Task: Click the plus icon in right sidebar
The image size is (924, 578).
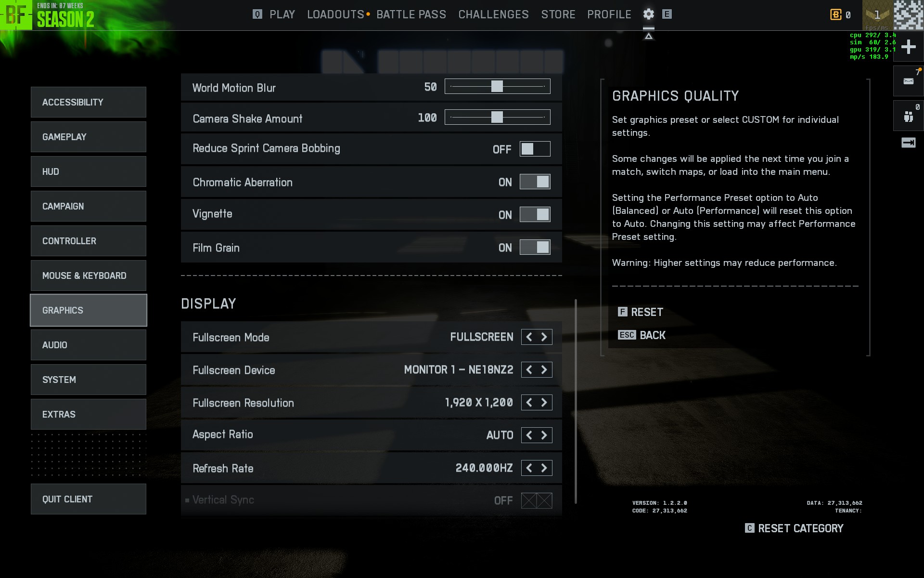Action: pos(908,47)
